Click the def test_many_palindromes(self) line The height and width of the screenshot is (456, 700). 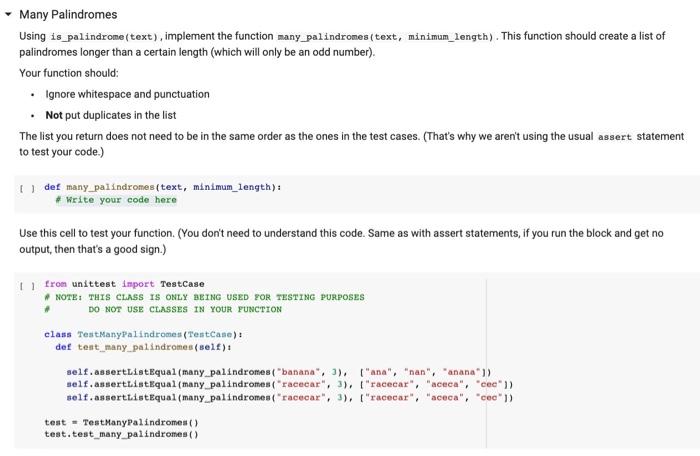pyautogui.click(x=143, y=347)
